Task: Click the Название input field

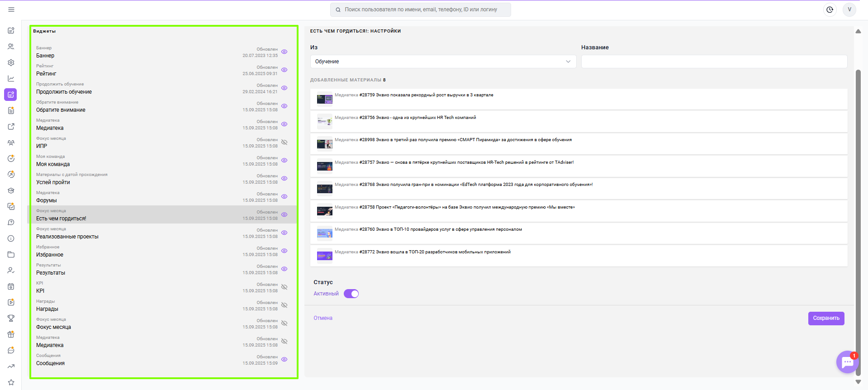Action: click(x=714, y=62)
